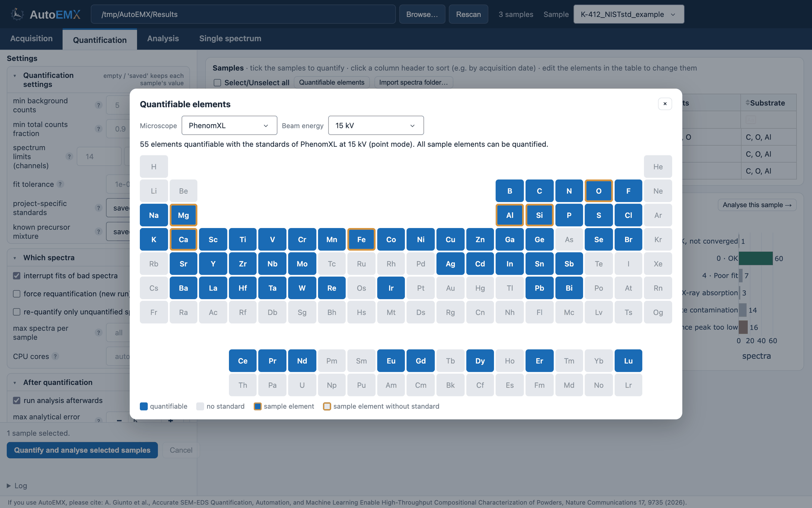Close the Quantifiable elements dialog
812x508 pixels.
click(x=665, y=104)
